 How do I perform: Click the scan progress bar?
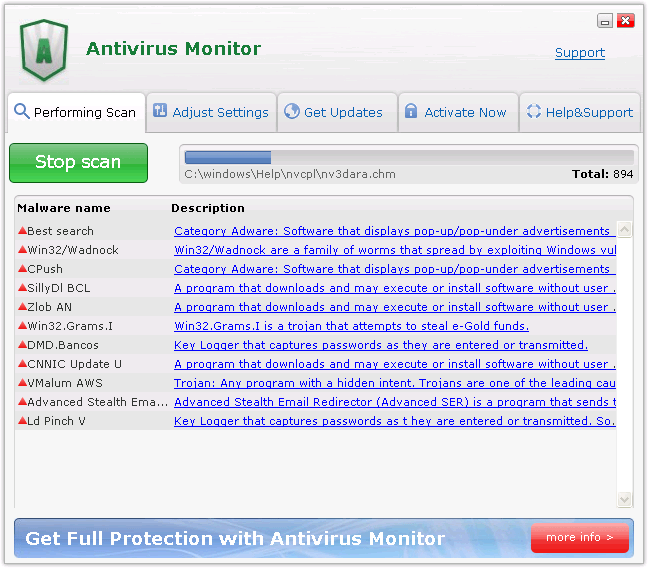[409, 157]
